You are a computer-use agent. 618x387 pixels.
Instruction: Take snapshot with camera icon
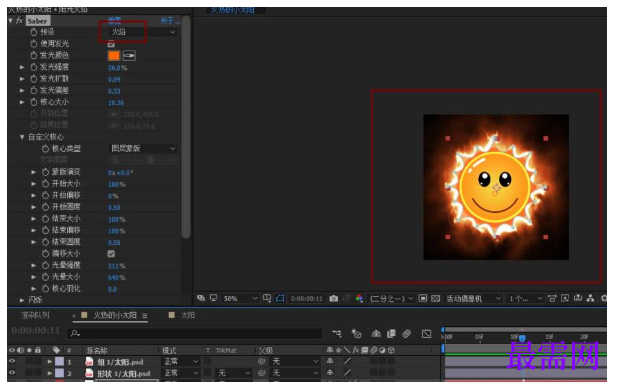pyautogui.click(x=333, y=299)
